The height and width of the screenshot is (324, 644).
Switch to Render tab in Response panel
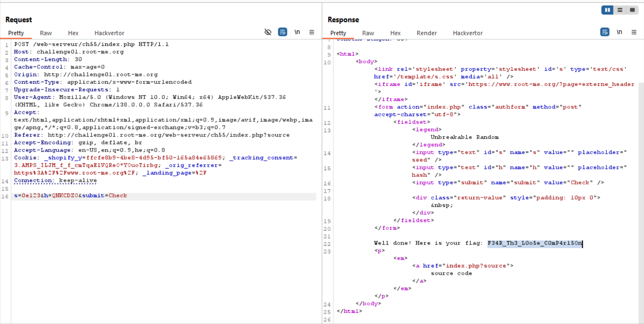[x=426, y=33]
